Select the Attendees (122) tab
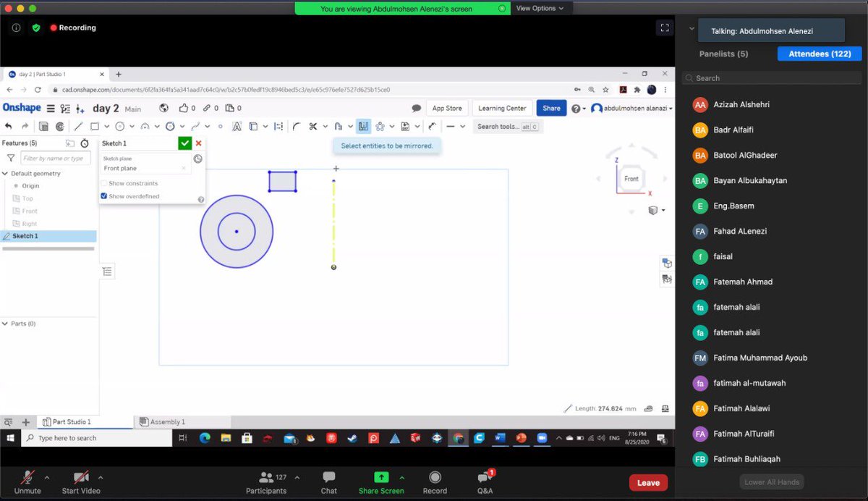Screen dimensions: 868x501 [x=820, y=54]
